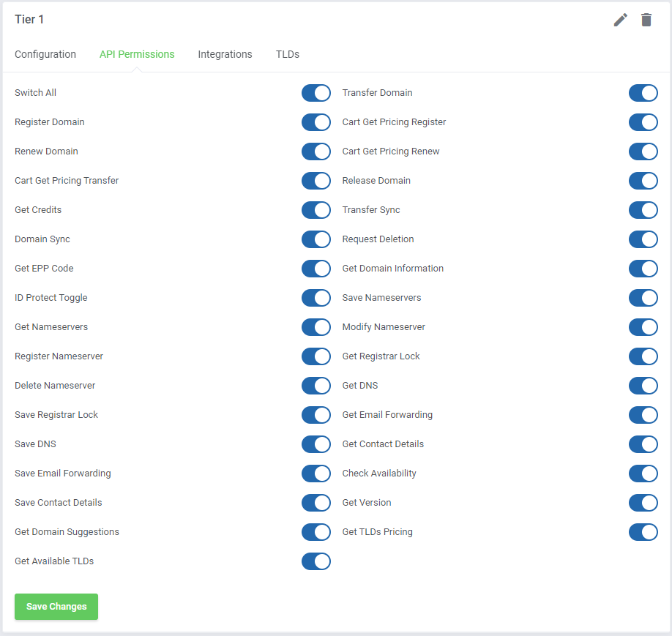Click the Transfer Sync label
Screen dimensions: 672x636
[371, 209]
